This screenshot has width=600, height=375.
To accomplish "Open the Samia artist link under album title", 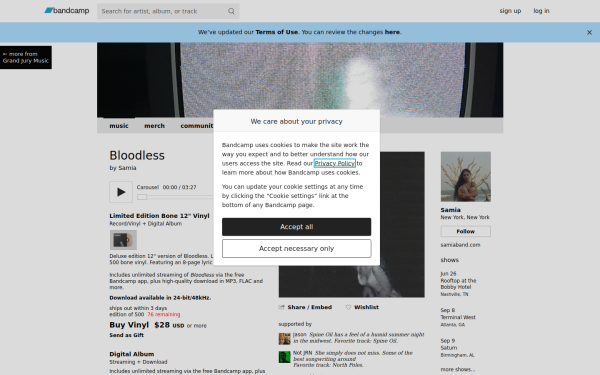I will click(127, 168).
